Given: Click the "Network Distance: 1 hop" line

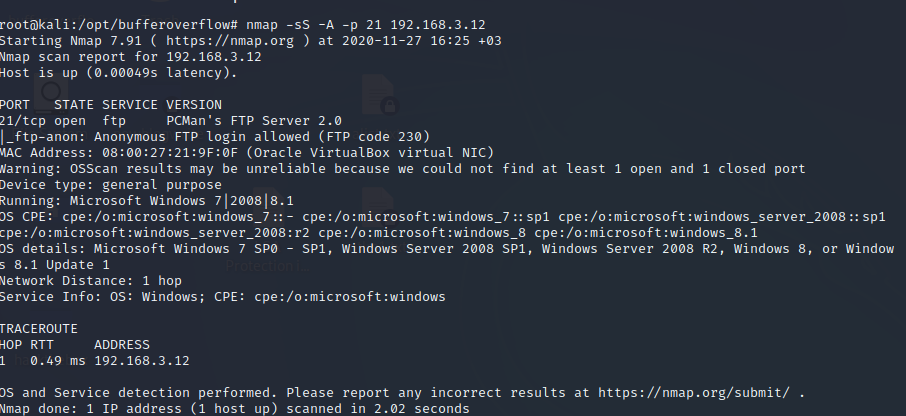Looking at the screenshot, I should (x=91, y=281).
